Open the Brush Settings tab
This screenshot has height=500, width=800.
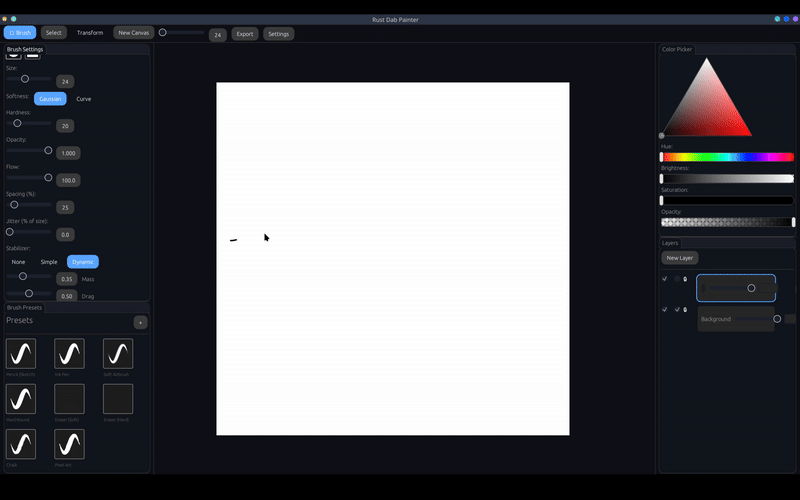(x=25, y=49)
